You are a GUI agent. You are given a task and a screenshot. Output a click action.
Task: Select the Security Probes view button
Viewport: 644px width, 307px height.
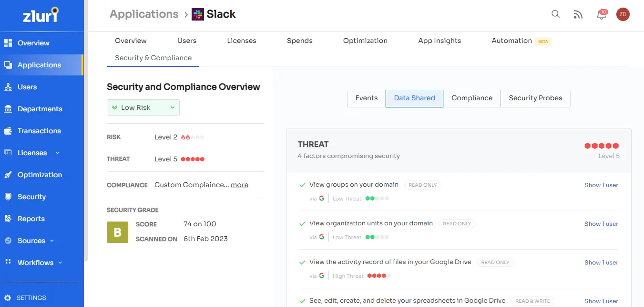pos(535,98)
